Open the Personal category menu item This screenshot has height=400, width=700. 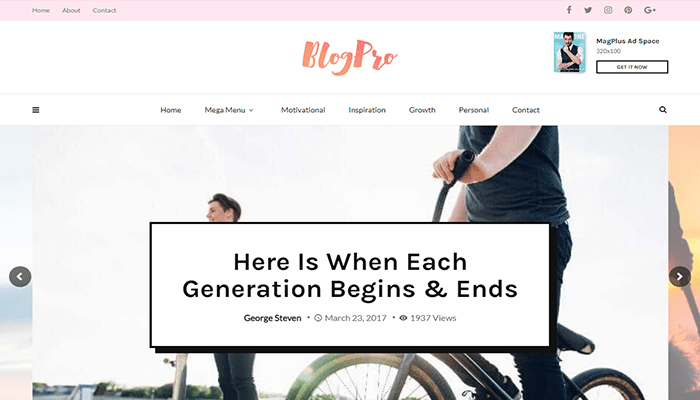474,110
